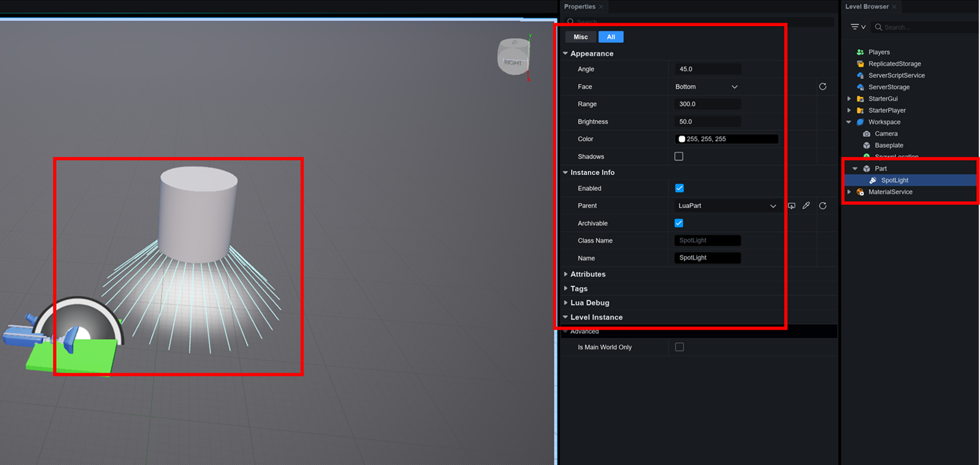Click the reset icon beside Face property
Viewport: 980px width, 465px height.
822,86
